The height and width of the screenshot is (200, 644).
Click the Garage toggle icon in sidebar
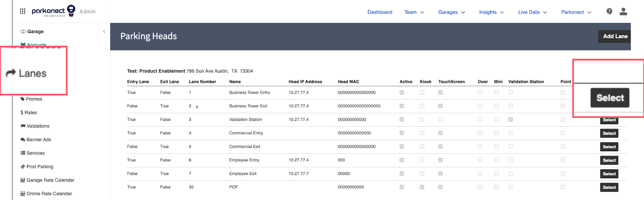pos(23,31)
